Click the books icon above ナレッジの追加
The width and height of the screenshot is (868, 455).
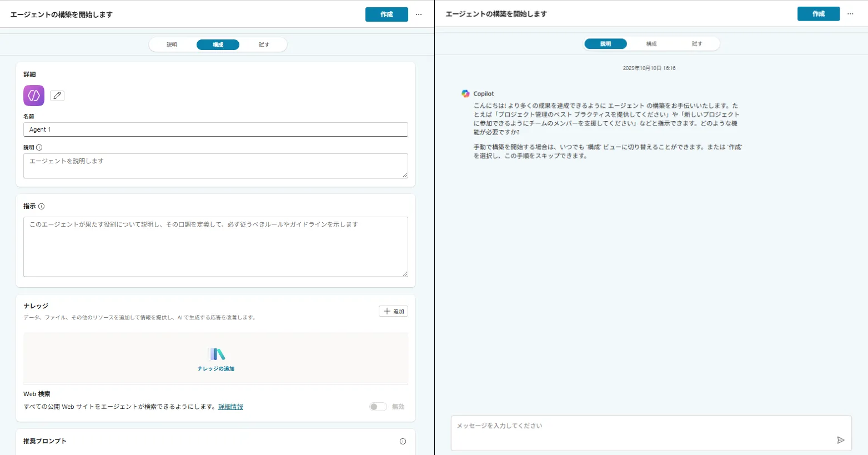(216, 354)
